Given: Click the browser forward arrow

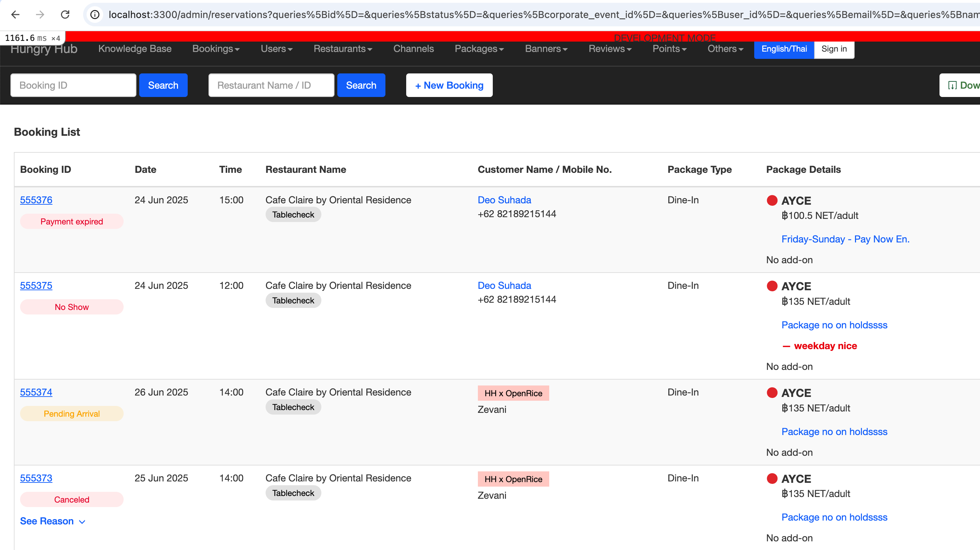Looking at the screenshot, I should pyautogui.click(x=40, y=15).
